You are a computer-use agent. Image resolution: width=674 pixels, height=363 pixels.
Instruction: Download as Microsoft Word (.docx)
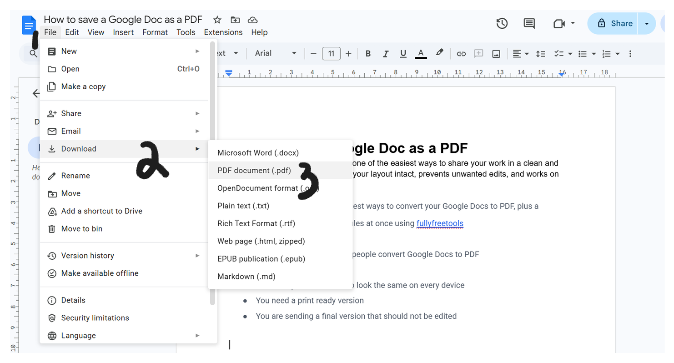[280, 153]
